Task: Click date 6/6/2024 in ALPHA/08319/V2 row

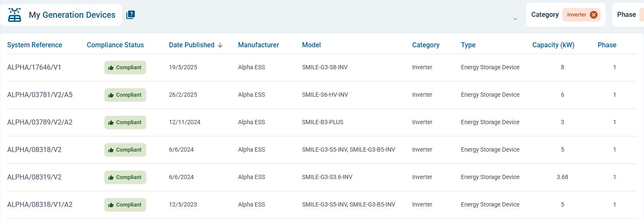Action: (x=181, y=177)
